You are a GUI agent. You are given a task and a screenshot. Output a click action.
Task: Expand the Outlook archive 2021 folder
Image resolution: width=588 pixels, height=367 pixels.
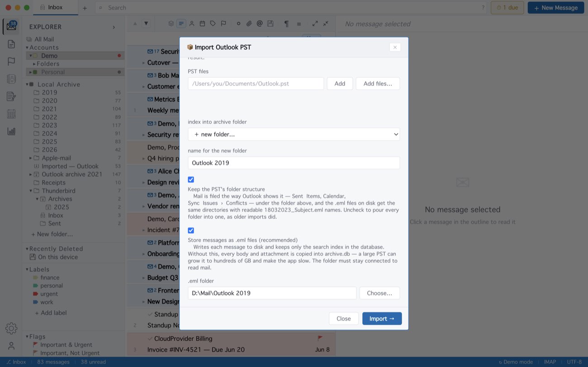point(31,174)
